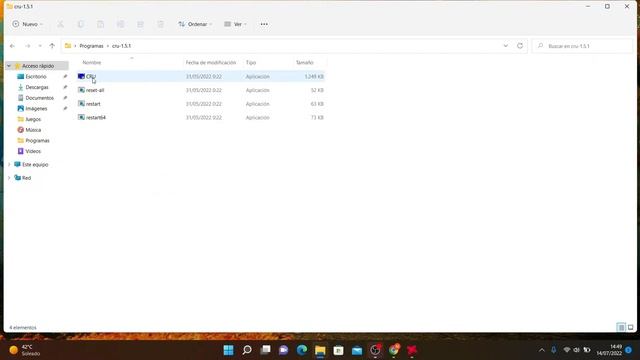Launch Microsoft Edge from the taskbar

point(302,350)
